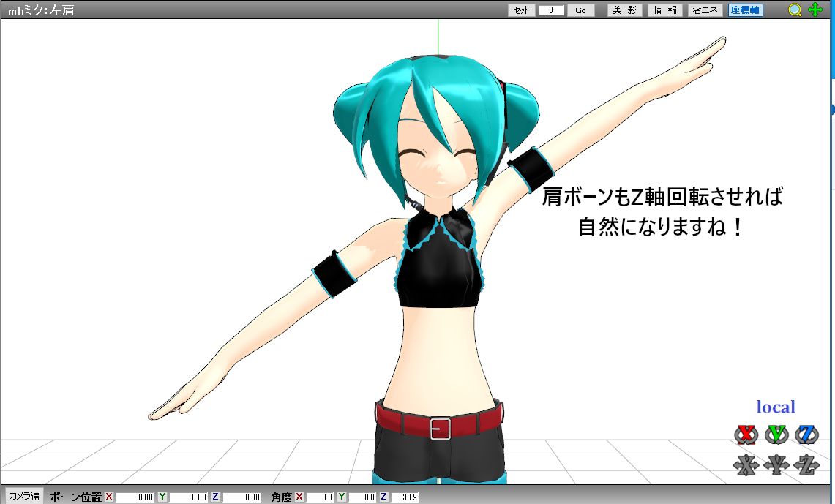Toggle the 情報 info display button
The width and height of the screenshot is (835, 504).
[x=665, y=10]
